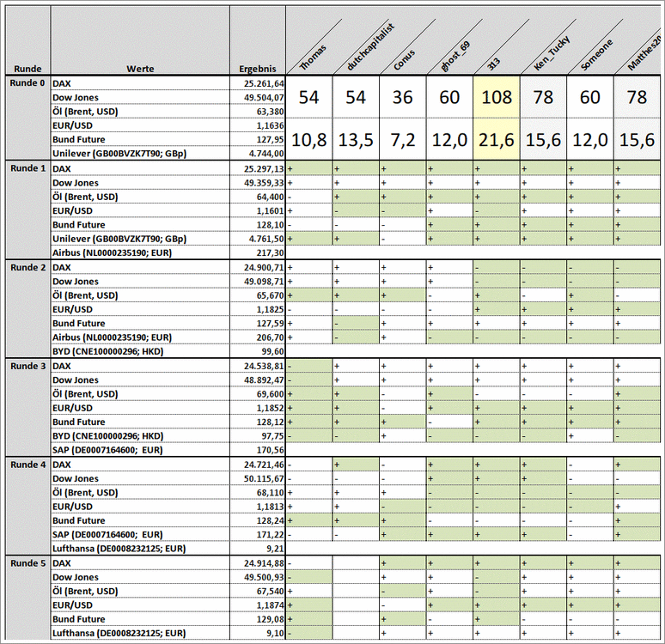
Task: Click the result 63,380
Action: (270, 112)
